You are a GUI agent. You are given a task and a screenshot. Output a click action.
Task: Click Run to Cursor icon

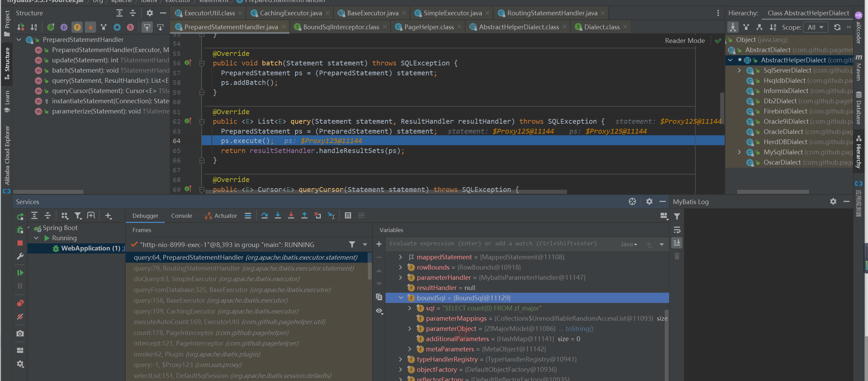click(x=331, y=215)
